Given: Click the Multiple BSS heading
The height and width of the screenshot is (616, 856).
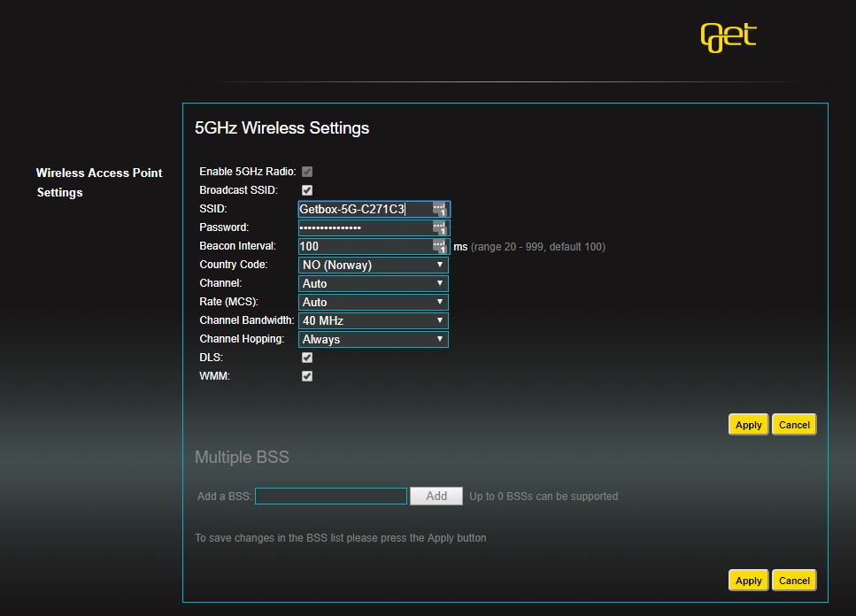Looking at the screenshot, I should 242,458.
